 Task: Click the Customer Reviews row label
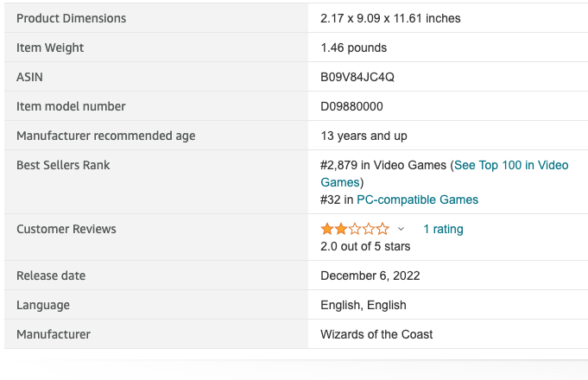click(66, 229)
